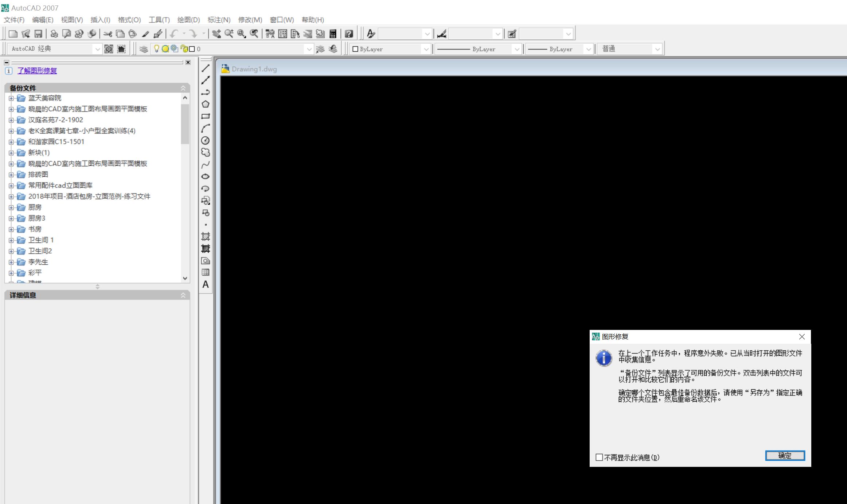The height and width of the screenshot is (504, 847).
Task: Open Workspace Settings gear icon
Action: click(109, 49)
